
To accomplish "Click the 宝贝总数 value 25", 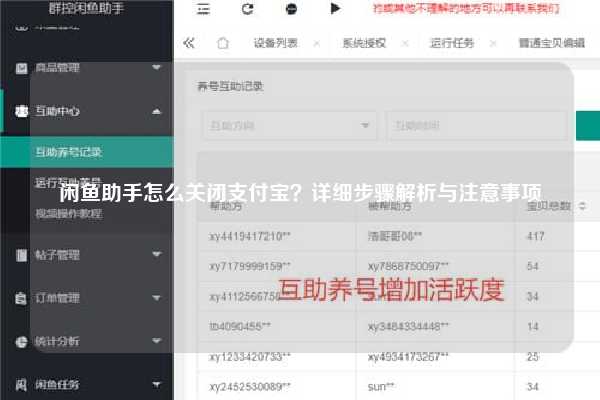I will pyautogui.click(x=533, y=356).
